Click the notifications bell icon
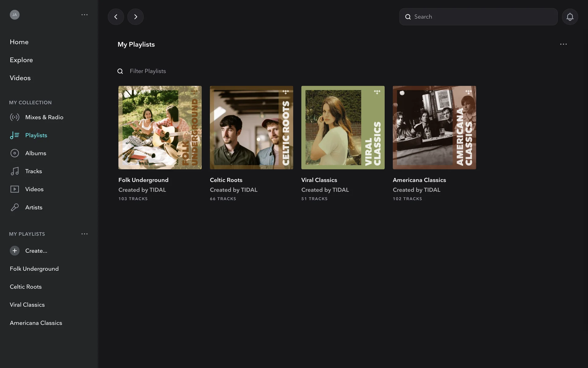588x368 pixels. [570, 17]
